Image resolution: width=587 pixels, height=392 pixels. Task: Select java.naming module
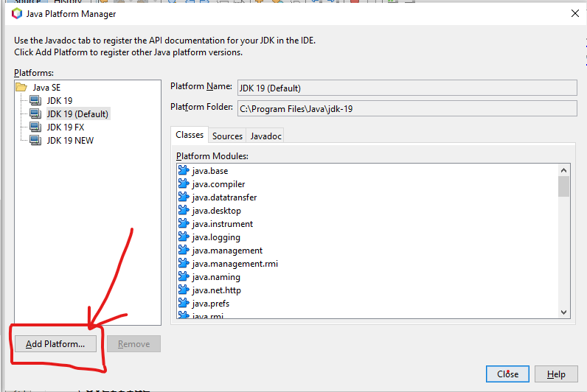click(216, 277)
